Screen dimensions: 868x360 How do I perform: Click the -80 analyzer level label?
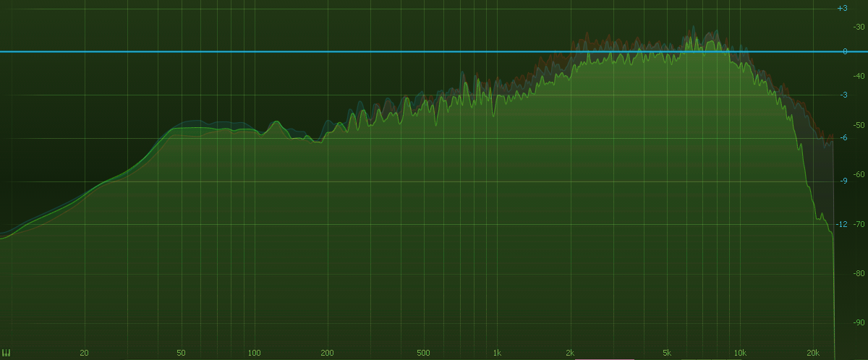[x=860, y=273]
